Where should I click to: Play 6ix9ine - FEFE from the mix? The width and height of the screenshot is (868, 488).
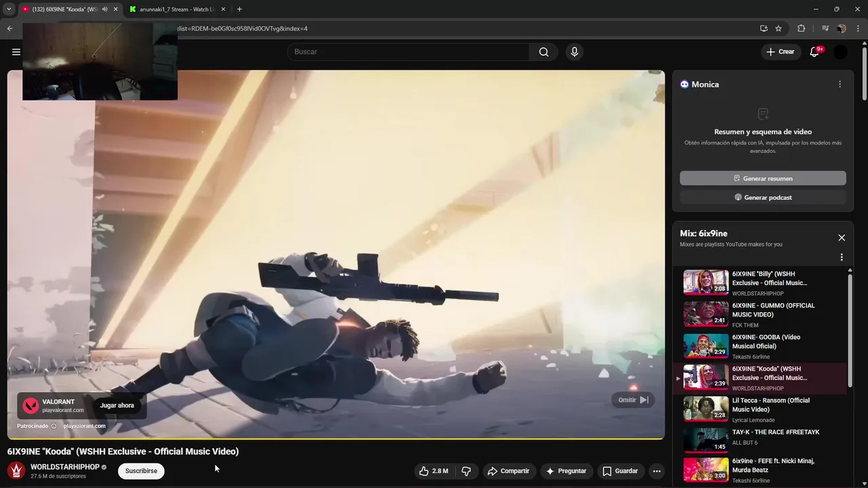tap(760, 470)
